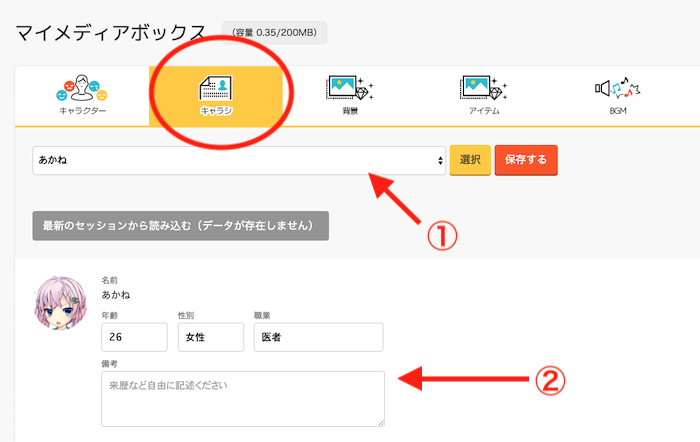Click the item picture with diamond icon

[483, 88]
